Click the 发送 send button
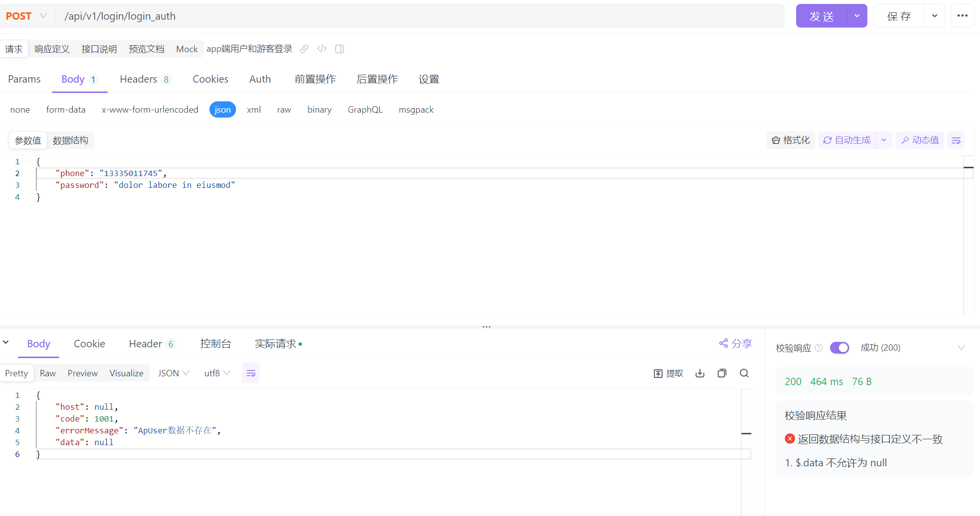980x516 pixels. pos(822,16)
